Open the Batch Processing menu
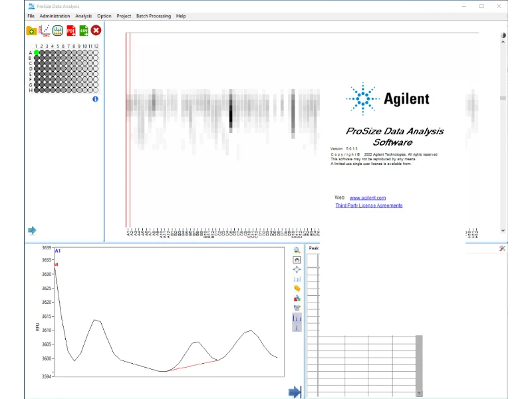The height and width of the screenshot is (399, 532). (153, 16)
